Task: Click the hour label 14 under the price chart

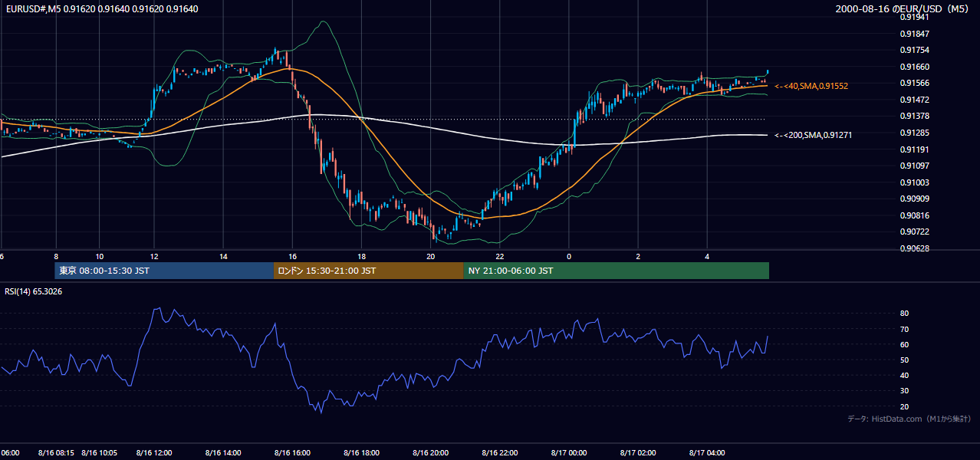Action: [x=223, y=256]
